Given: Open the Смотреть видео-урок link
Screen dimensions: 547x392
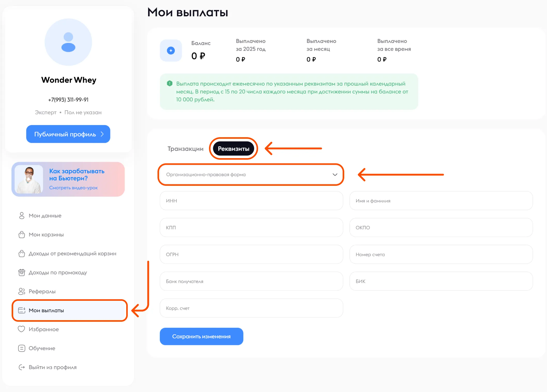Looking at the screenshot, I should coord(73,188).
